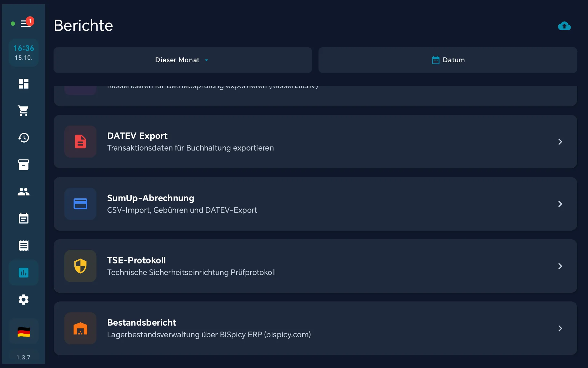Open the calendar notes icon in sidebar
Image resolution: width=588 pixels, height=368 pixels.
(x=24, y=219)
